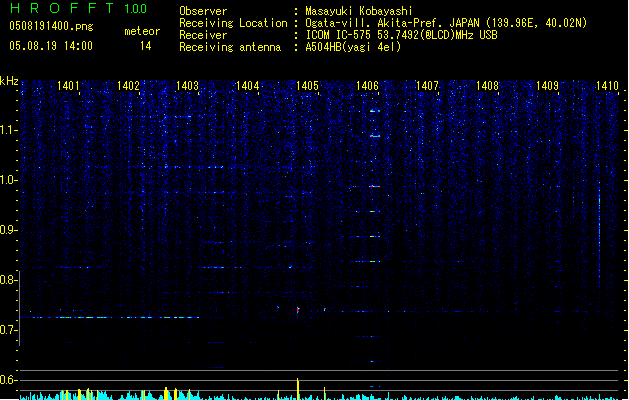This screenshot has width=629, height=400.
Task: Click the date stamp 05.08.19 14:00
Action: pyautogui.click(x=51, y=46)
